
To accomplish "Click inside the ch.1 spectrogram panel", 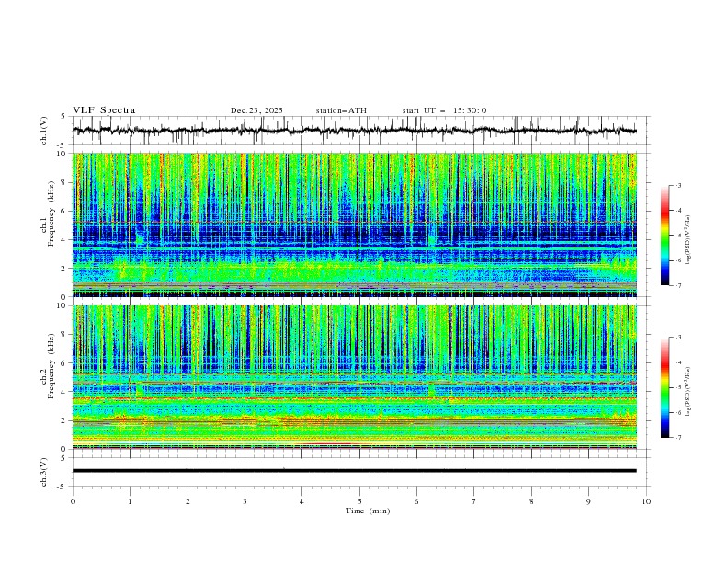I will 354,224.
